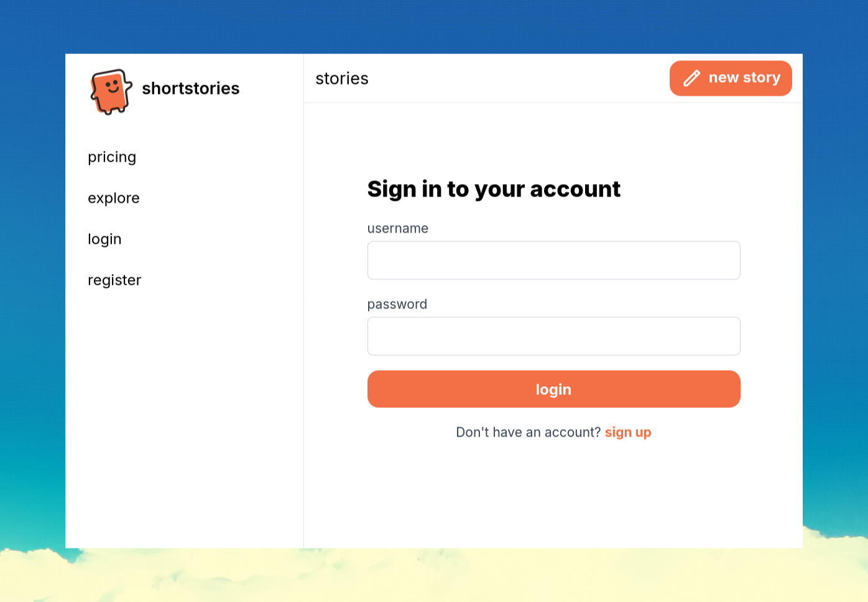Click the stories header title
868x602 pixels.
(342, 79)
